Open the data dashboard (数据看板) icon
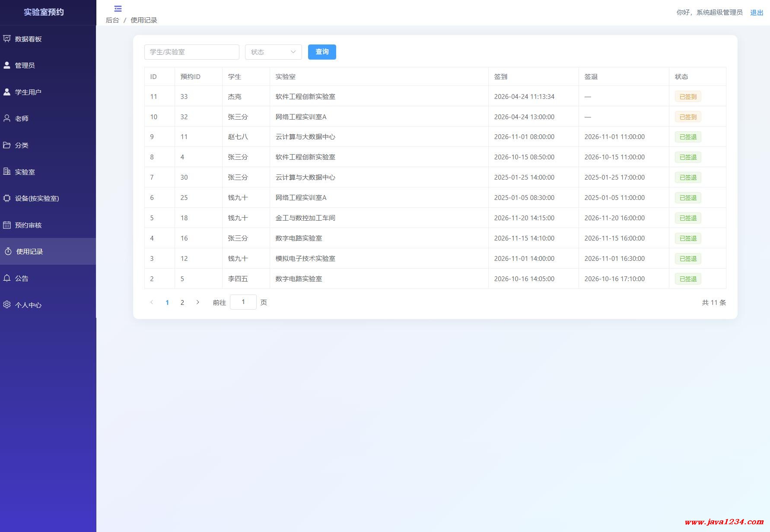This screenshot has height=532, width=770. (x=7, y=39)
